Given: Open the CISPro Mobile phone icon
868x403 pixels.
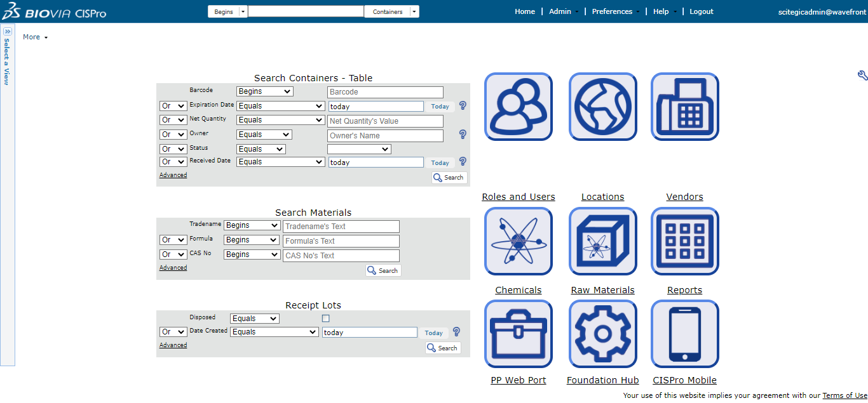Looking at the screenshot, I should click(684, 334).
